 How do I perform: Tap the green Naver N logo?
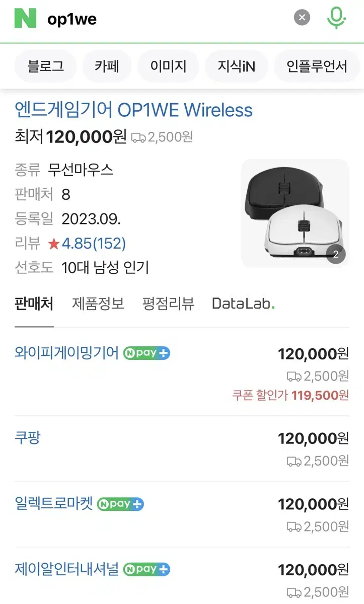click(25, 19)
